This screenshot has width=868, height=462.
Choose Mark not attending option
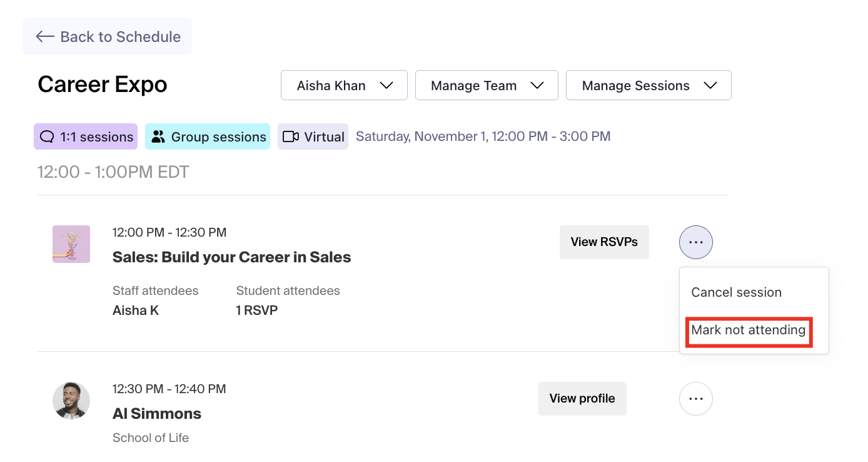748,330
